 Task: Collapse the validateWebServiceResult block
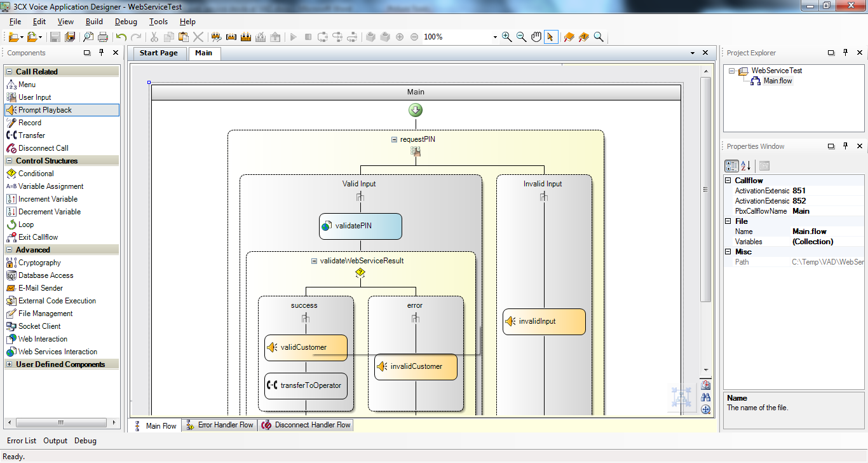314,261
